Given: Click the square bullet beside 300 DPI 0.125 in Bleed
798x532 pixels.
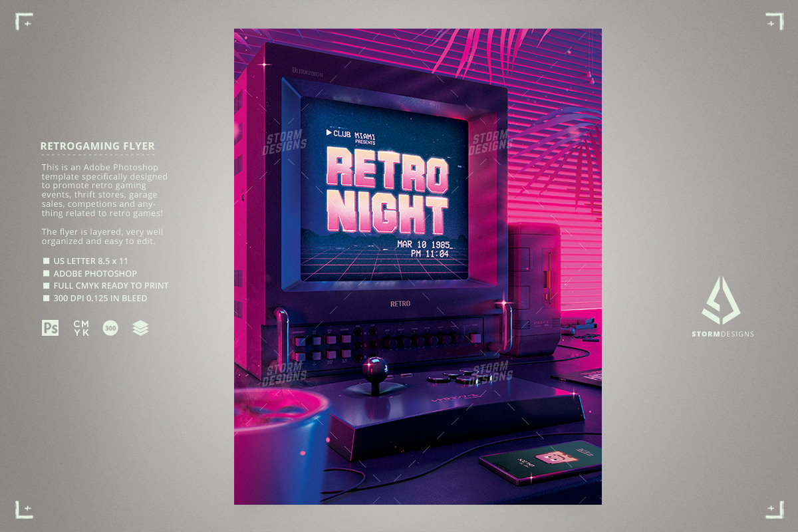Looking at the screenshot, I should tap(47, 299).
